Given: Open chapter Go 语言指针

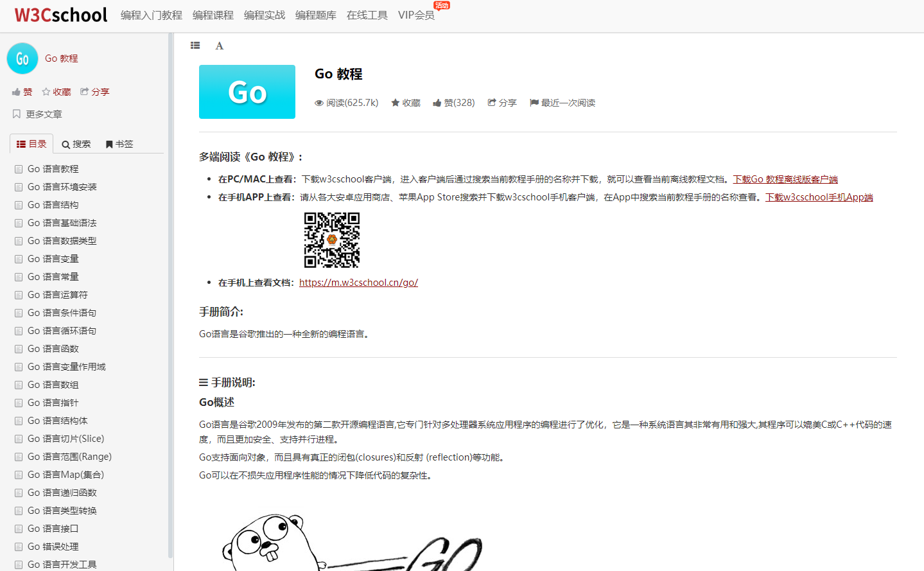Looking at the screenshot, I should click(x=53, y=403).
